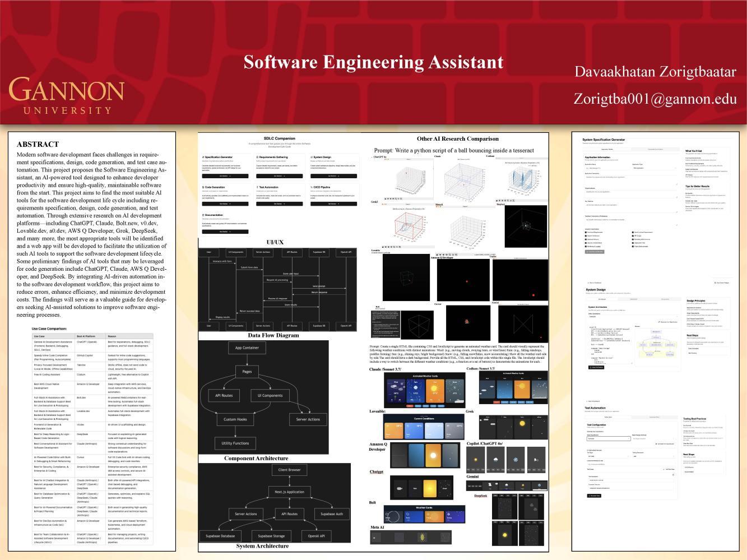Toggle the Monitoring & Logging checkbox
This screenshot has width=747, height=560.
(x=586, y=247)
